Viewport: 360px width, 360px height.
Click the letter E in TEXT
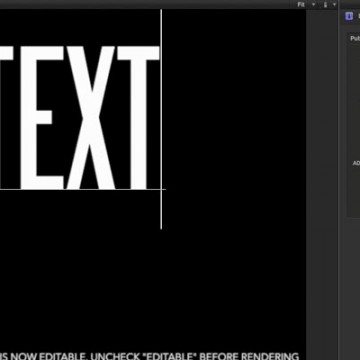[42, 118]
